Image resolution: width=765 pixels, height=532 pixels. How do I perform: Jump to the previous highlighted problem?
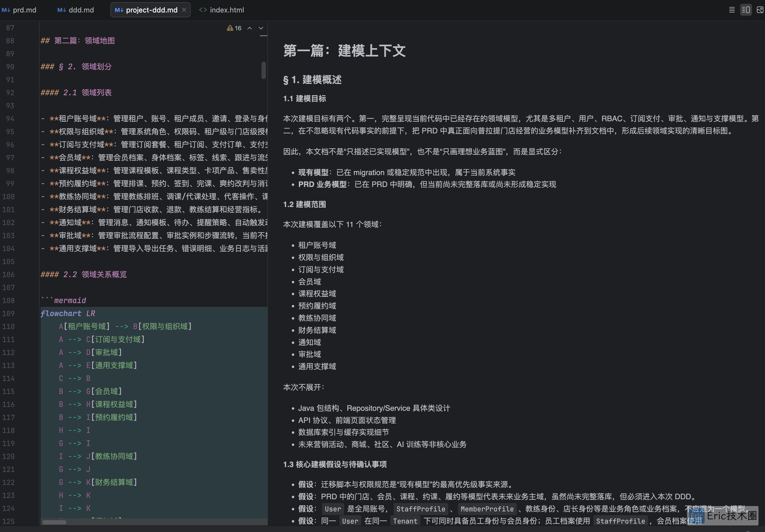[250, 28]
